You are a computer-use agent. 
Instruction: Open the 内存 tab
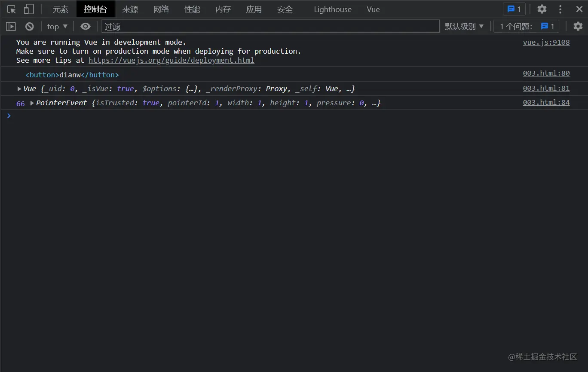click(x=223, y=9)
